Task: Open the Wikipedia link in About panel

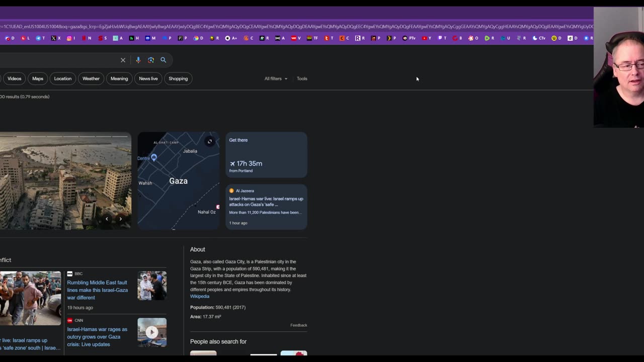Action: click(200, 296)
